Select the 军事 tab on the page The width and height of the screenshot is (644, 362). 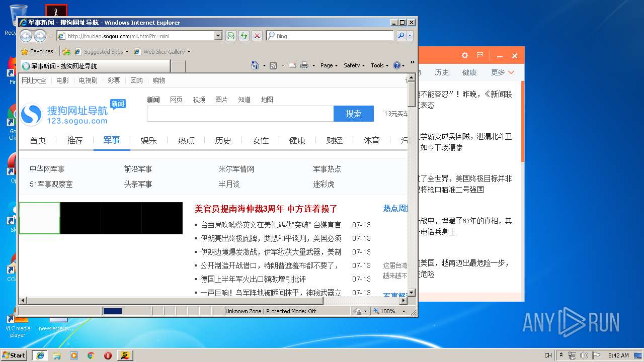[112, 140]
